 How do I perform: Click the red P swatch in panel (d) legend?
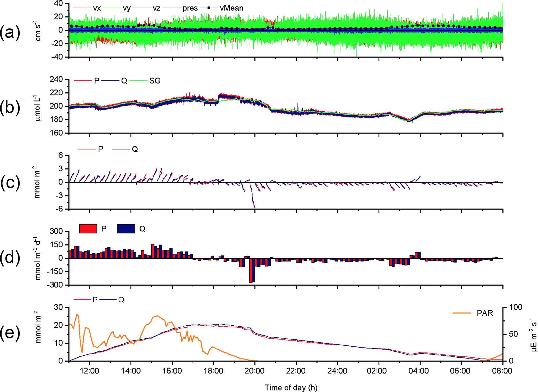click(88, 229)
